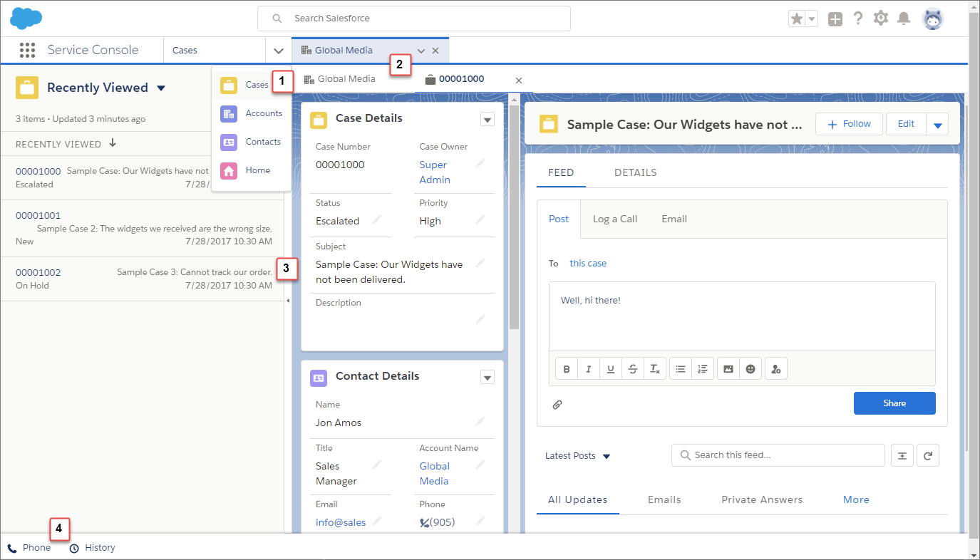
Task: Show the Private Answers feed filter
Action: pos(762,499)
